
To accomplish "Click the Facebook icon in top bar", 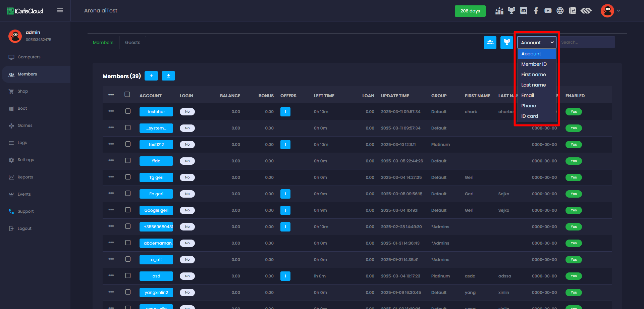I will (x=536, y=11).
